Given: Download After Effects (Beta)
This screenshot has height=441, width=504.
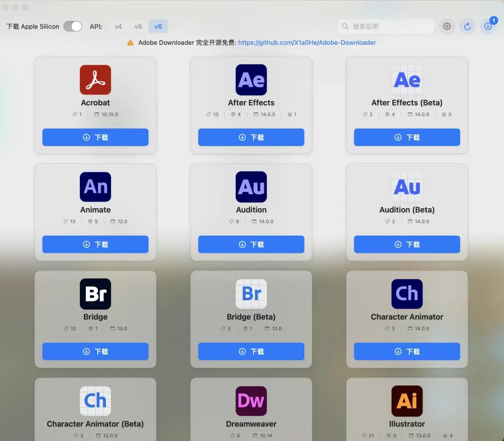Looking at the screenshot, I should coord(407,137).
